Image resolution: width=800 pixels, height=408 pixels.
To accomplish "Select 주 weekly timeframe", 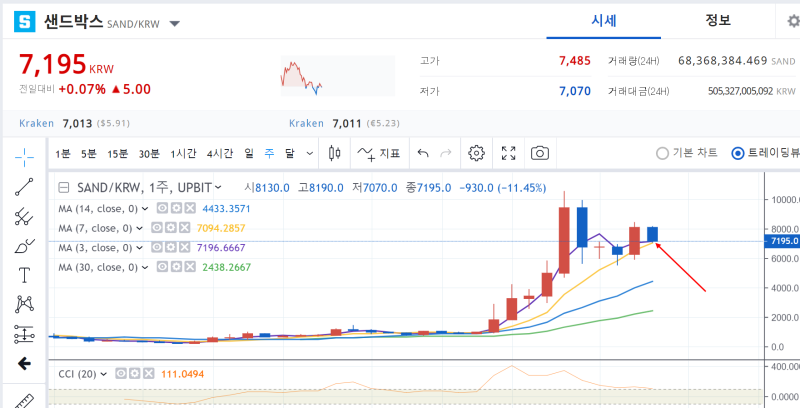I will tap(269, 154).
